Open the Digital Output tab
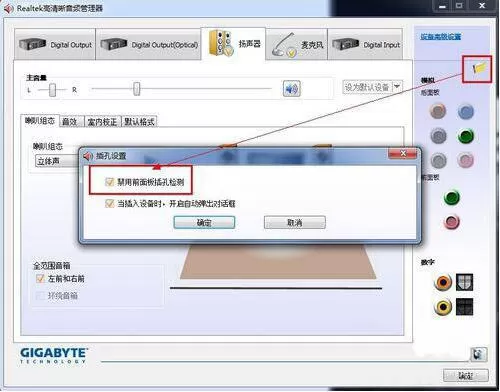This screenshot has height=392, width=500. [55, 44]
